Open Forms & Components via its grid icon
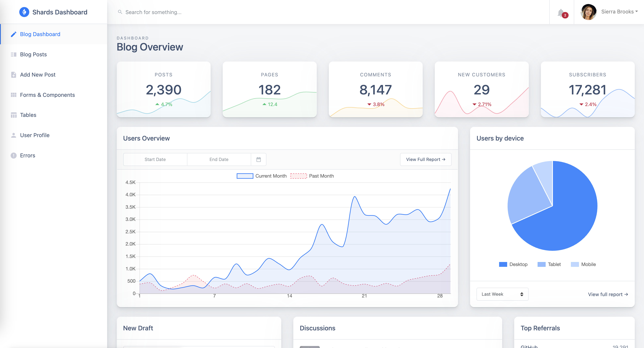The width and height of the screenshot is (644, 348). (x=14, y=95)
